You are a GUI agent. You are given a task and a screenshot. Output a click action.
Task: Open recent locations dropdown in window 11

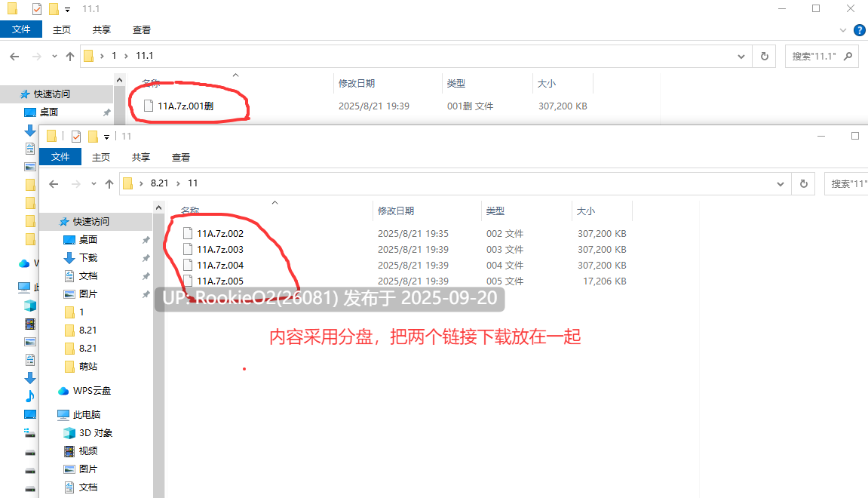94,183
